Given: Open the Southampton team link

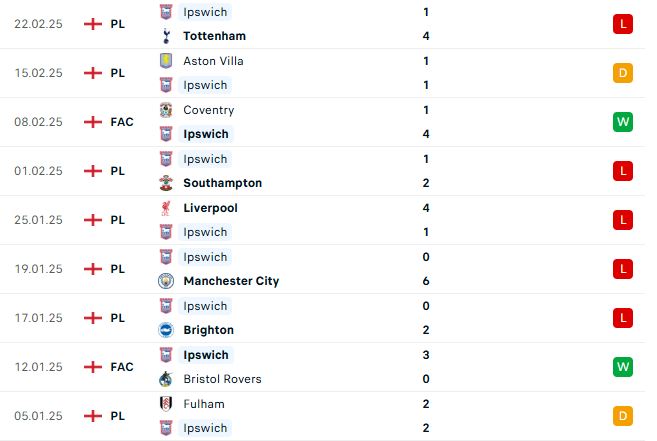Looking at the screenshot, I should tap(222, 183).
